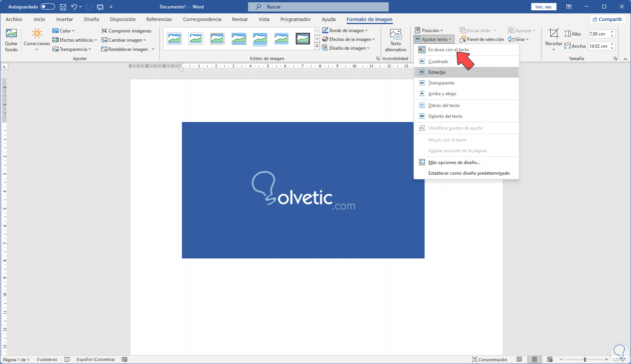The image size is (631, 364).
Task: Expand the picture styles gallery
Action: tap(317, 46)
